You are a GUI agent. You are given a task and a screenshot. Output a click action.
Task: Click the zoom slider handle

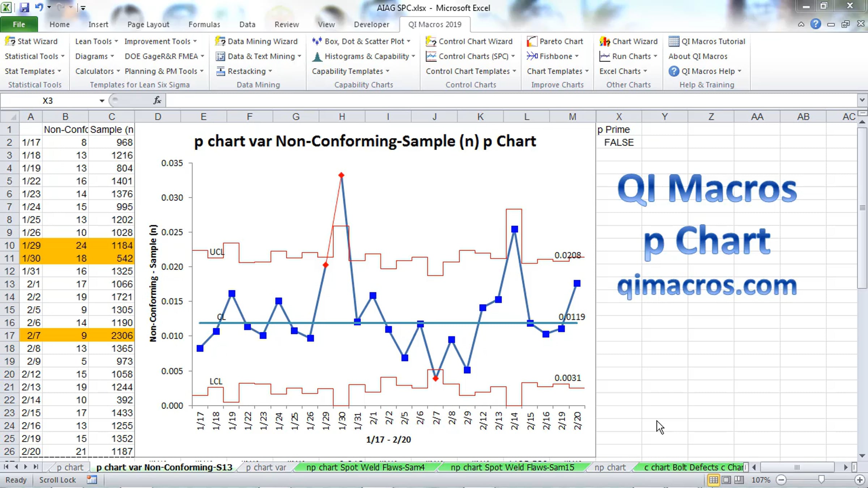point(821,480)
